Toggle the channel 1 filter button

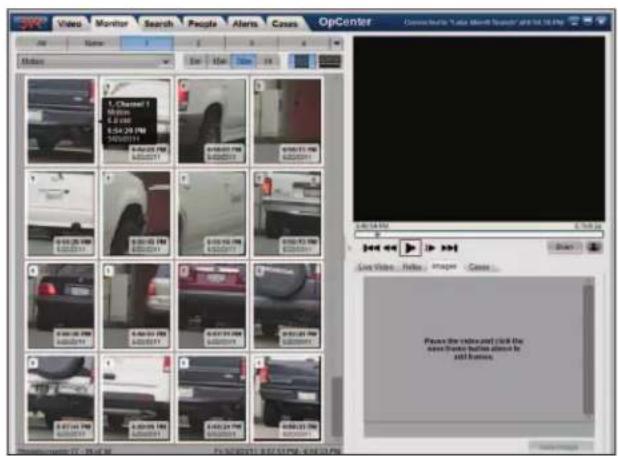click(147, 43)
